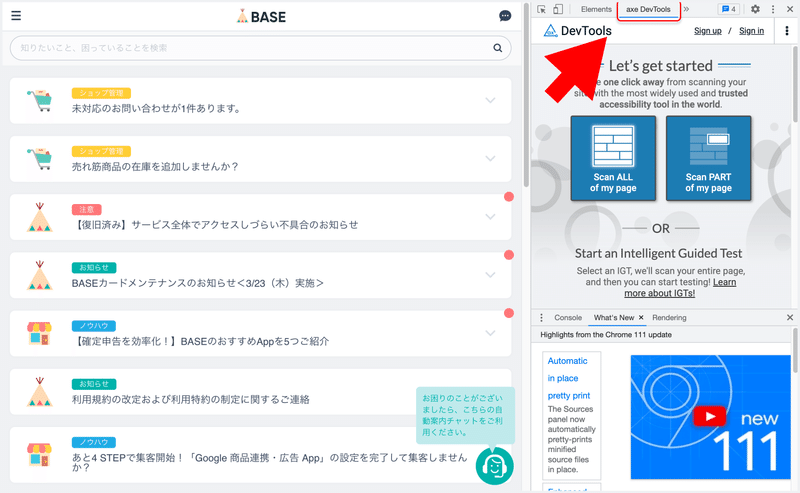Expand the 売れ筋商品の在庫 notification
Viewport: 800px width, 493px height.
click(490, 159)
